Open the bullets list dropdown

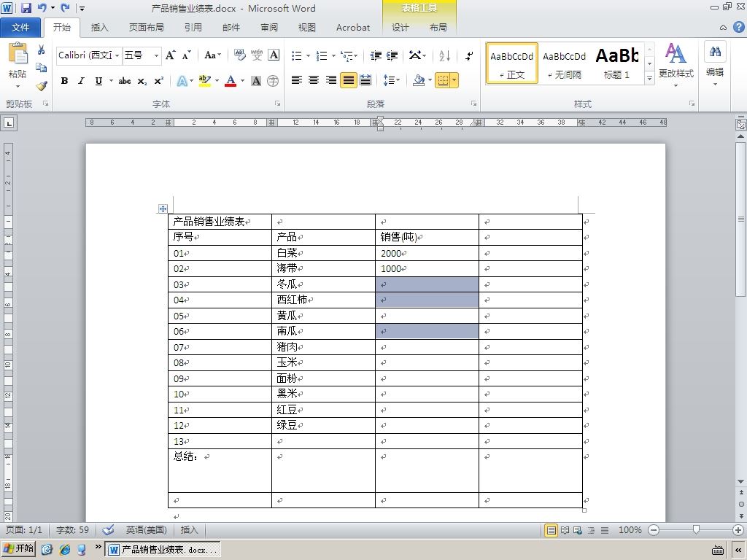(x=308, y=56)
